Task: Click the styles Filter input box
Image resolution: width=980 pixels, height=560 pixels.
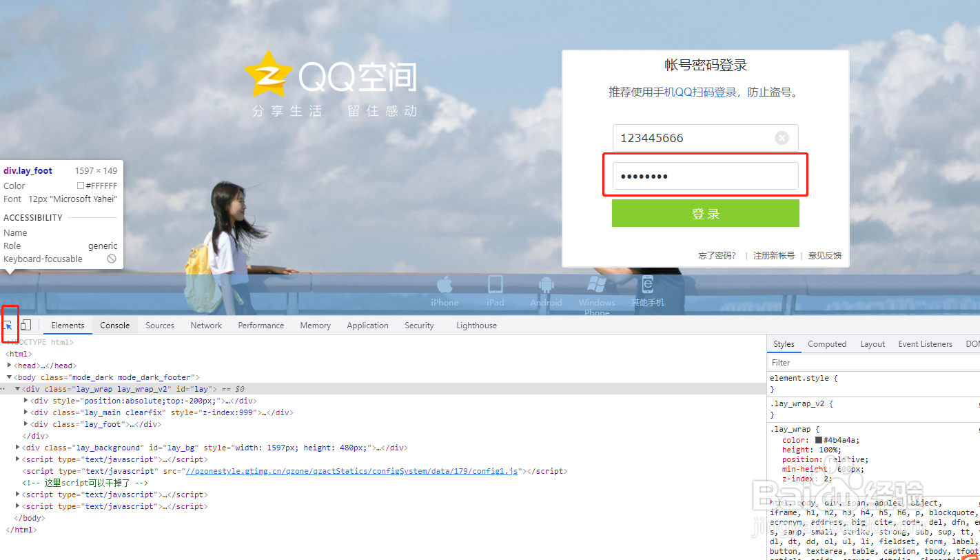Action: (827, 361)
